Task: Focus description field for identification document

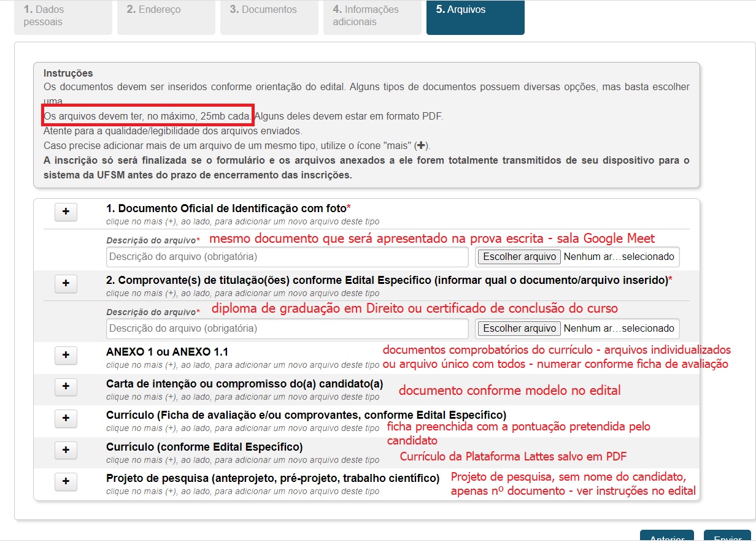Action: (287, 257)
